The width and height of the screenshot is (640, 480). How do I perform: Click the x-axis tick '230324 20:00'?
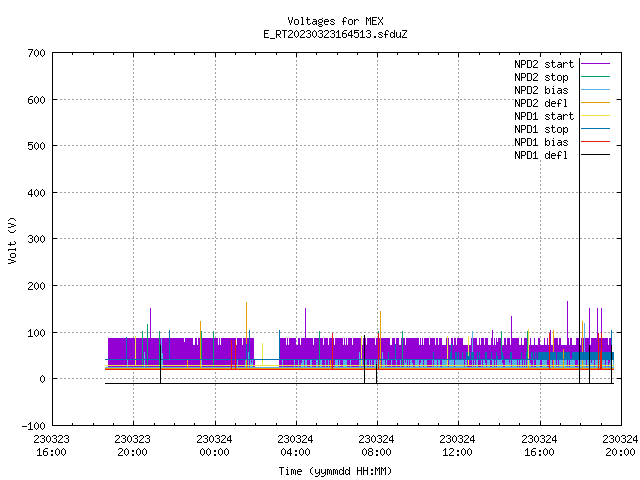tap(620, 446)
